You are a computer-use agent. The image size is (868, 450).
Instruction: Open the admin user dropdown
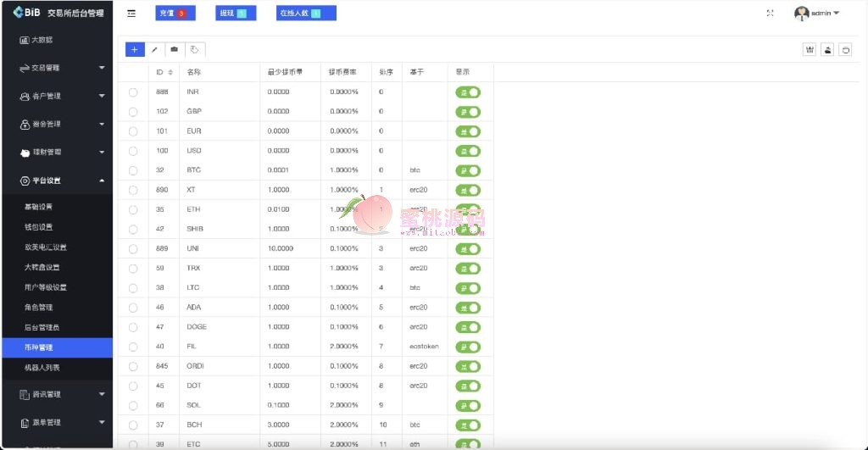point(817,14)
